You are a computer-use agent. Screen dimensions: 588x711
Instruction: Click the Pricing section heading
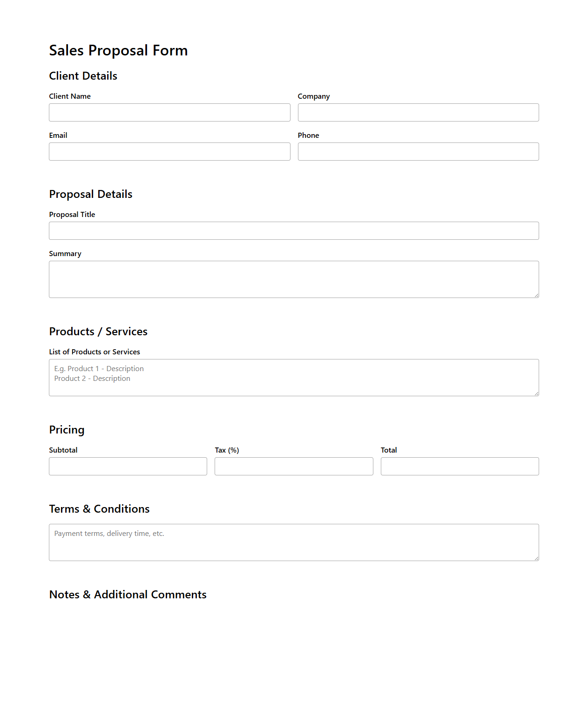click(67, 430)
